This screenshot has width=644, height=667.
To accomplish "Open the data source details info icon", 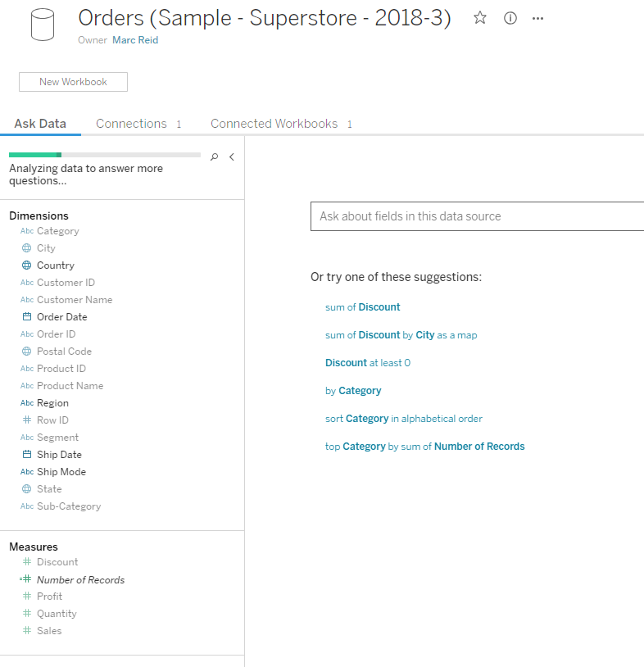I will click(510, 18).
